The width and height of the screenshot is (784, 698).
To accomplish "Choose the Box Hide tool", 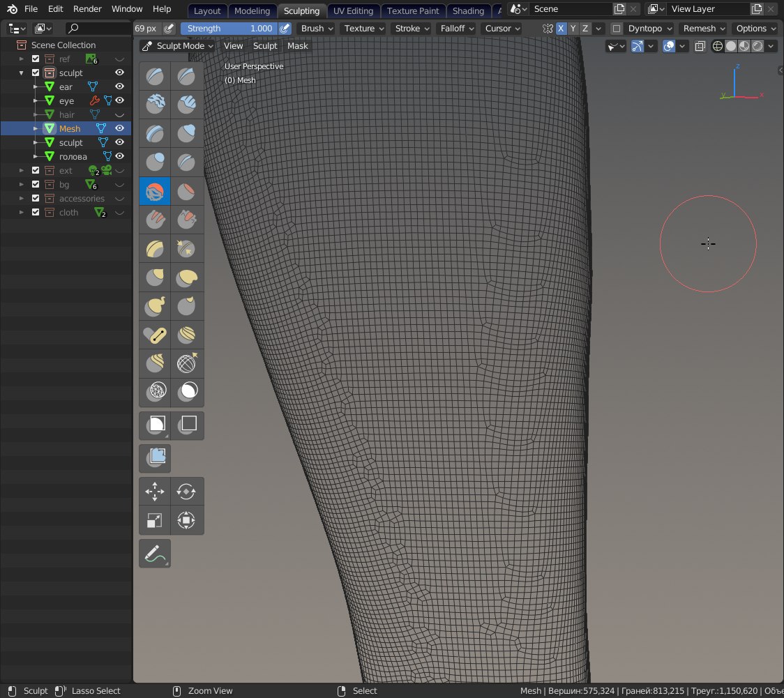I will 186,425.
